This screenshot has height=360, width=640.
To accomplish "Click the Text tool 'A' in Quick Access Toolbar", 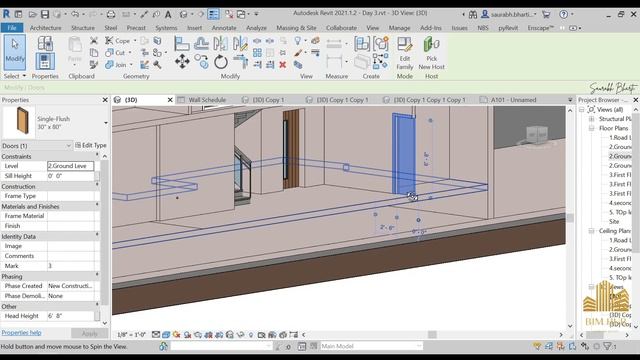I will pos(168,14).
